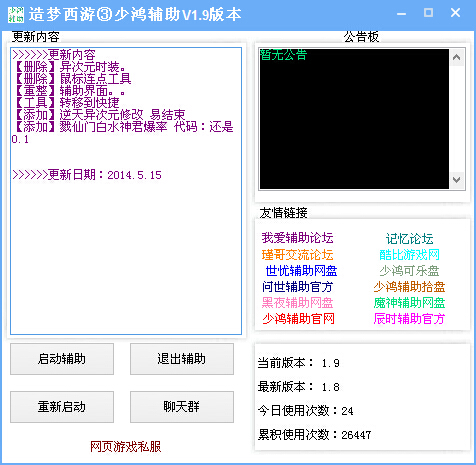Visit the 辰时辅助官方 link
The height and width of the screenshot is (465, 476).
tap(409, 319)
